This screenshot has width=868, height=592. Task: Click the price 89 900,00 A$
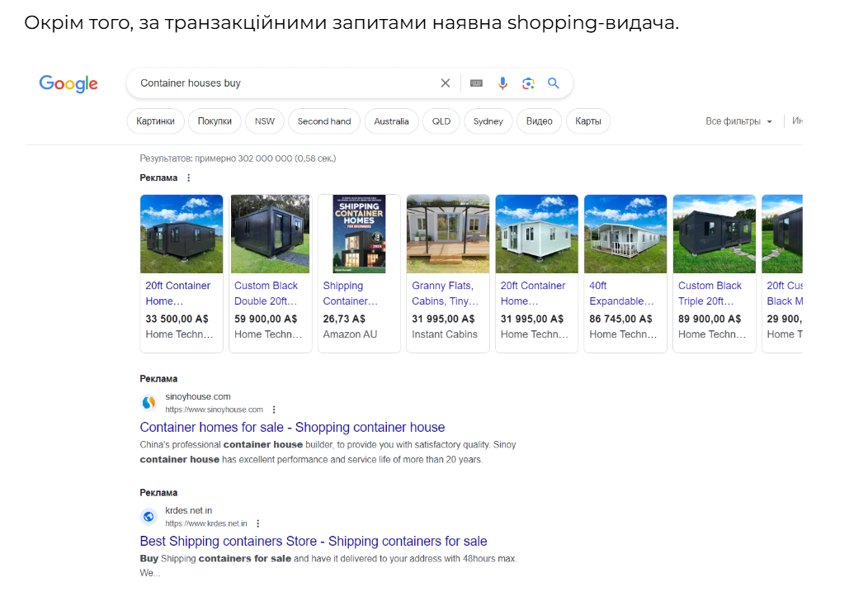710,319
